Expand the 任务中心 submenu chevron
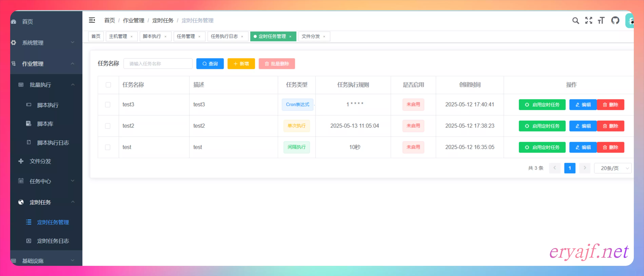The height and width of the screenshot is (276, 644). coord(73,181)
